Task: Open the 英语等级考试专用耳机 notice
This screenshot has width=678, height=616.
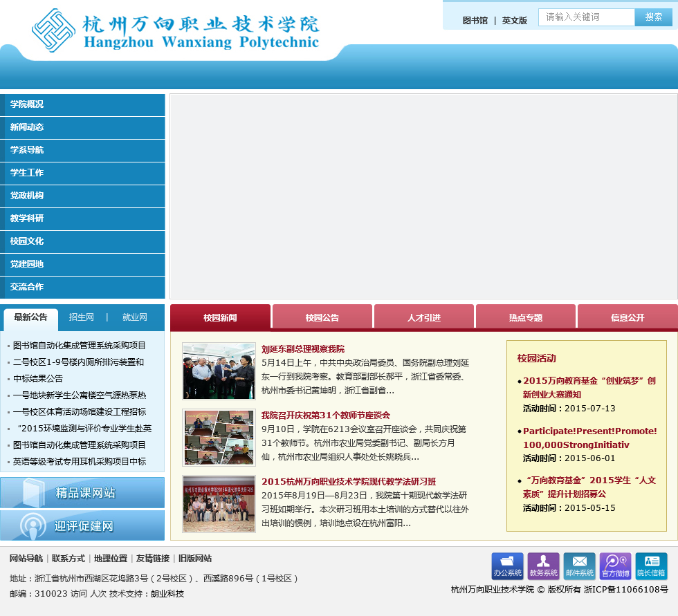Action: point(80,461)
